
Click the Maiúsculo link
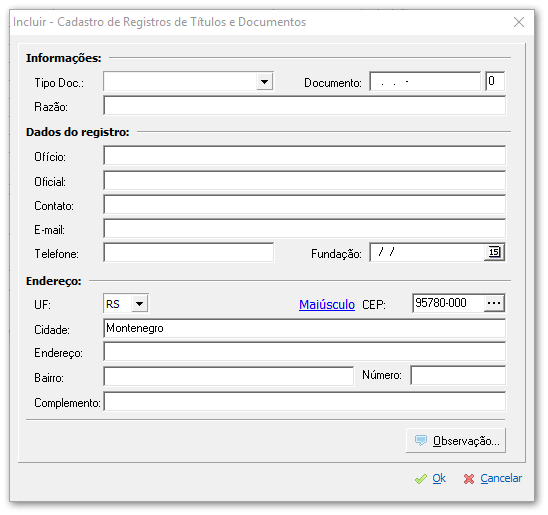(327, 305)
